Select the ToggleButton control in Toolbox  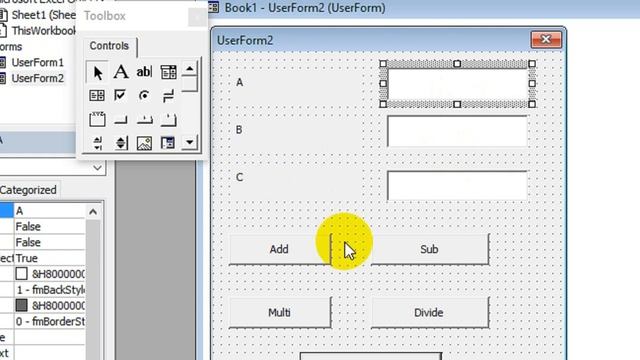pos(168,96)
